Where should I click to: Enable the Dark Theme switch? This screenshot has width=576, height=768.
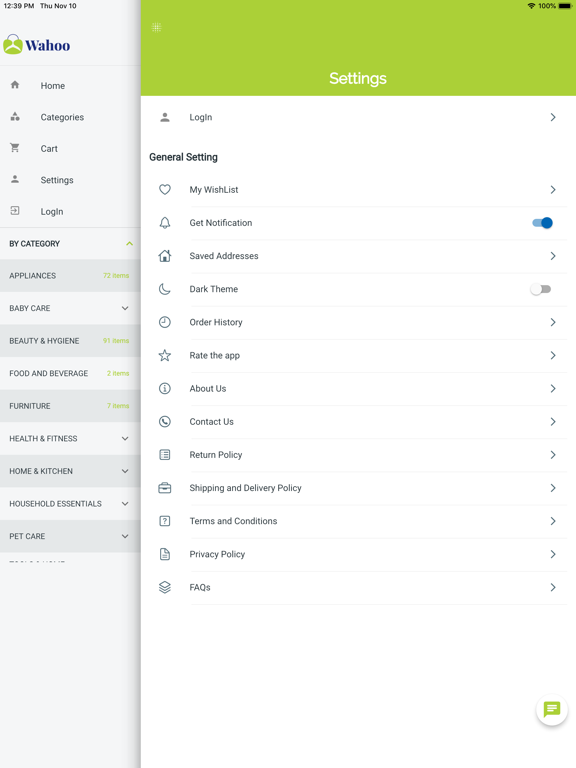pos(541,289)
